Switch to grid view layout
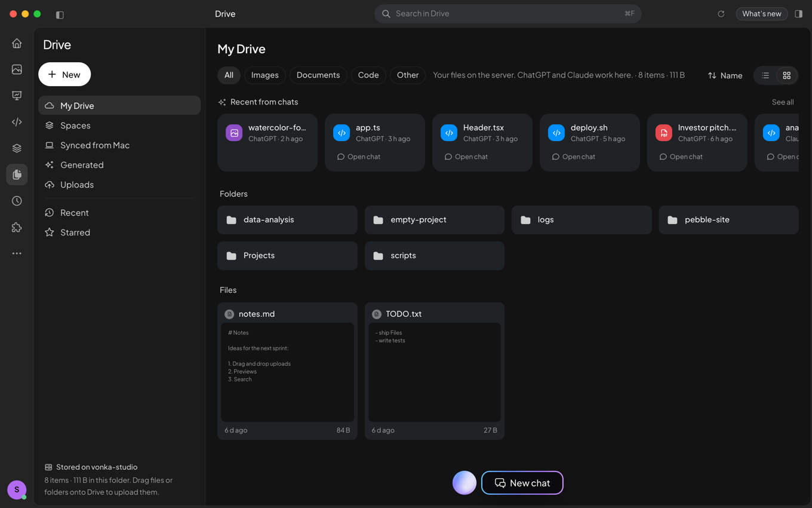812x508 pixels. pos(786,75)
